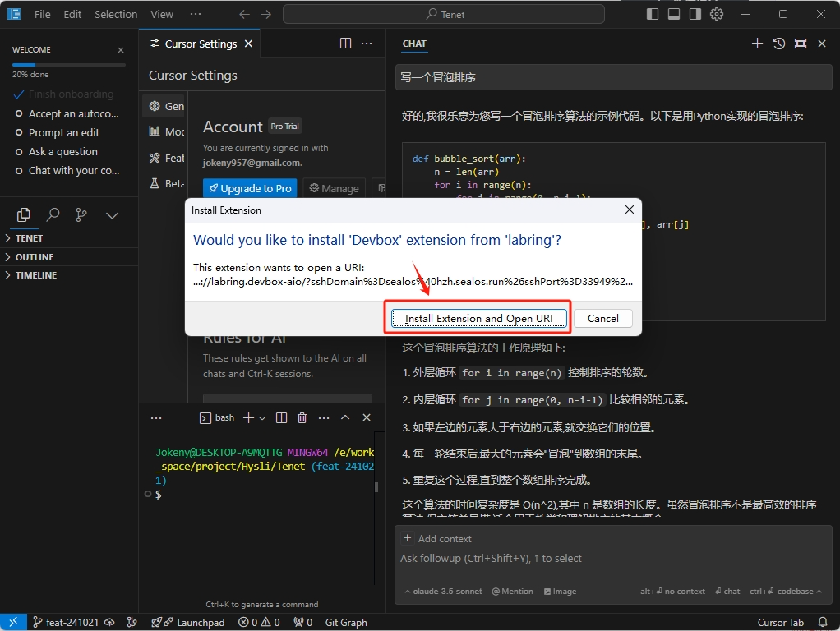Open the Explorer view icon
The width and height of the screenshot is (840, 631).
pos(24,215)
